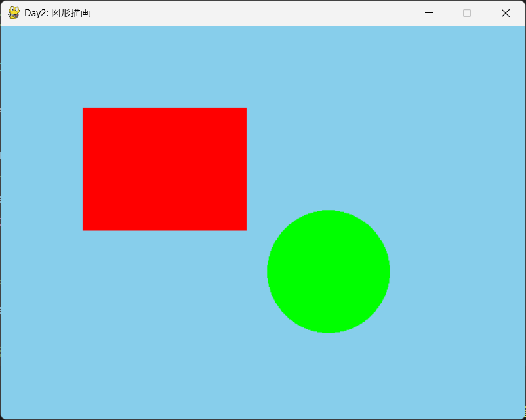526x420 pixels.
Task: Close the Day2 図形描画 window
Action: tap(506, 13)
